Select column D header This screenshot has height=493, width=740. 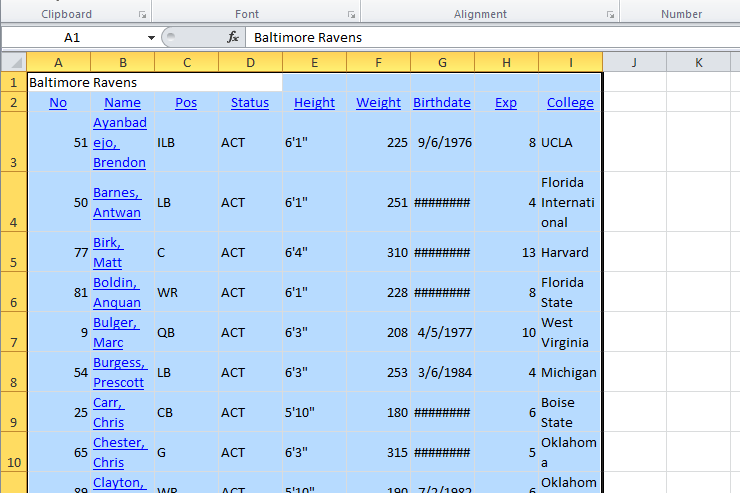(x=251, y=62)
